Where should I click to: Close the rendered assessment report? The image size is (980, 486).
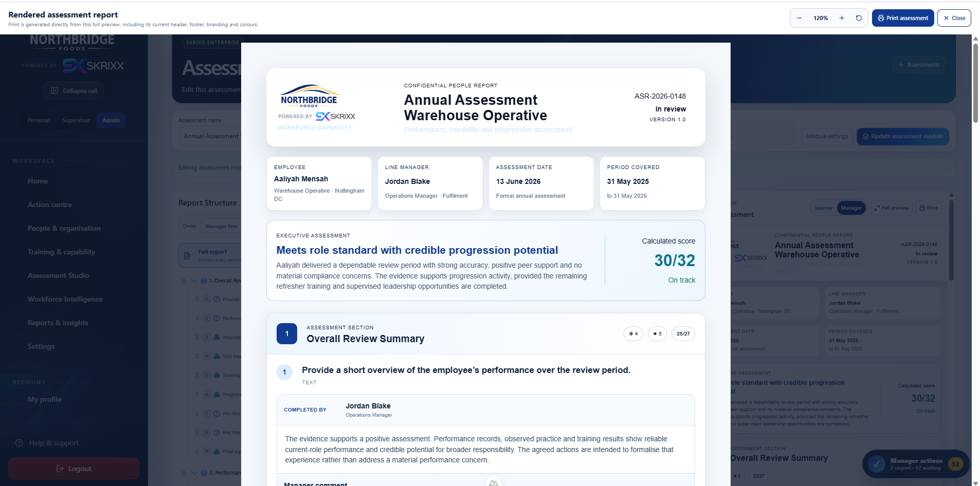954,18
